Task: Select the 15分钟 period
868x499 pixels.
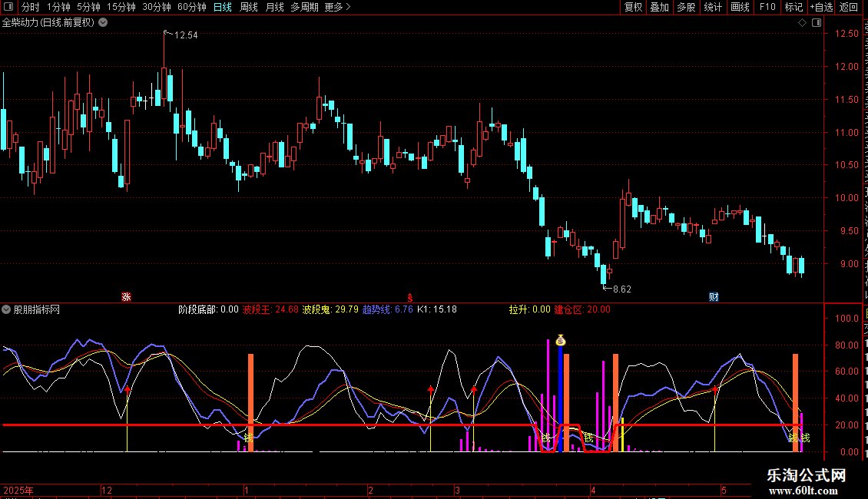Action: click(121, 7)
